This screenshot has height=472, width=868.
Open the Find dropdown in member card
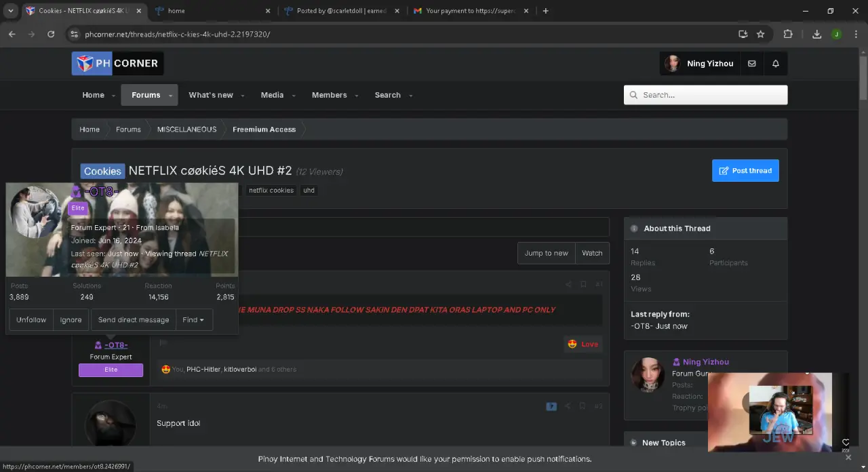[193, 319]
